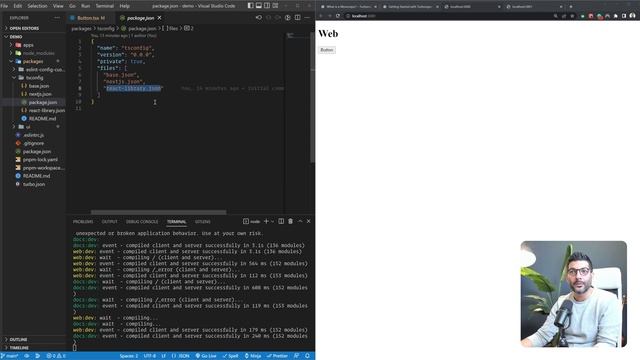This screenshot has height=360, width=640.
Task: Start Go Live server
Action: (x=206, y=356)
